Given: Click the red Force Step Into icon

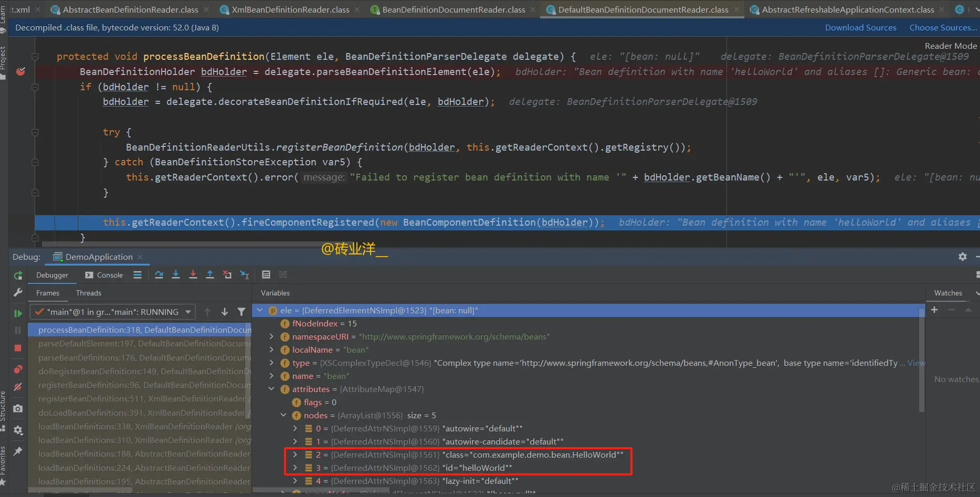Looking at the screenshot, I should 193,274.
